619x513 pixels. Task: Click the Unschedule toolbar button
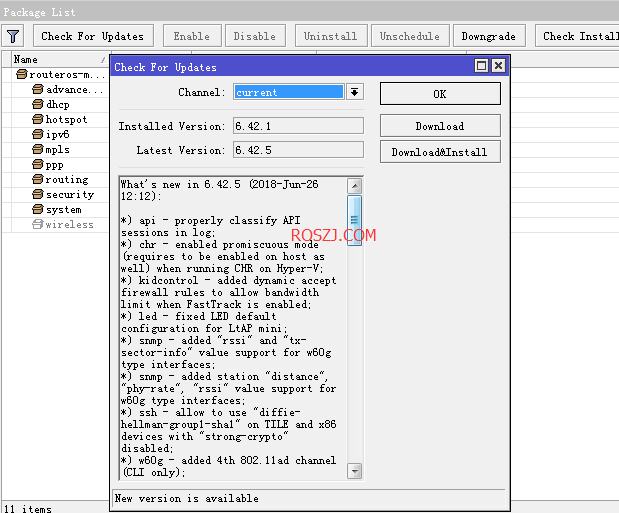tap(410, 36)
